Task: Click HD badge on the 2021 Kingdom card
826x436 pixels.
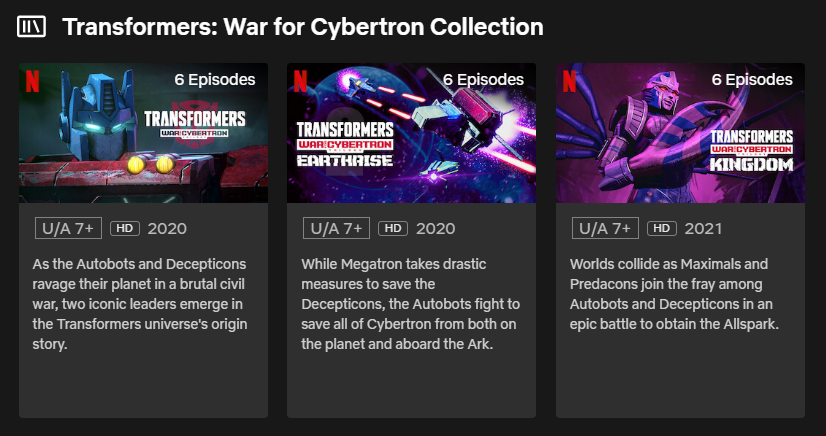Action: coord(662,228)
